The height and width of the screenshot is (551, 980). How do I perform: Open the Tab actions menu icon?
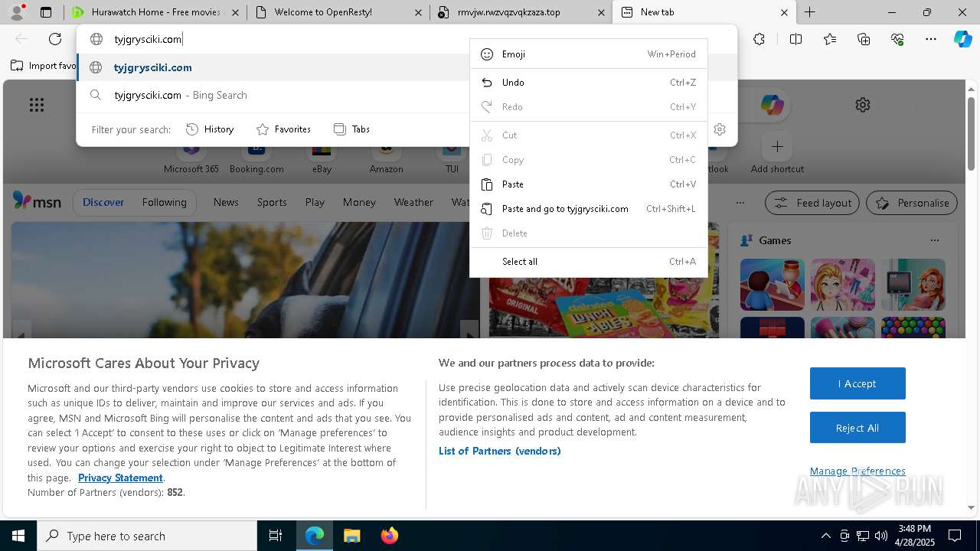tap(46, 12)
